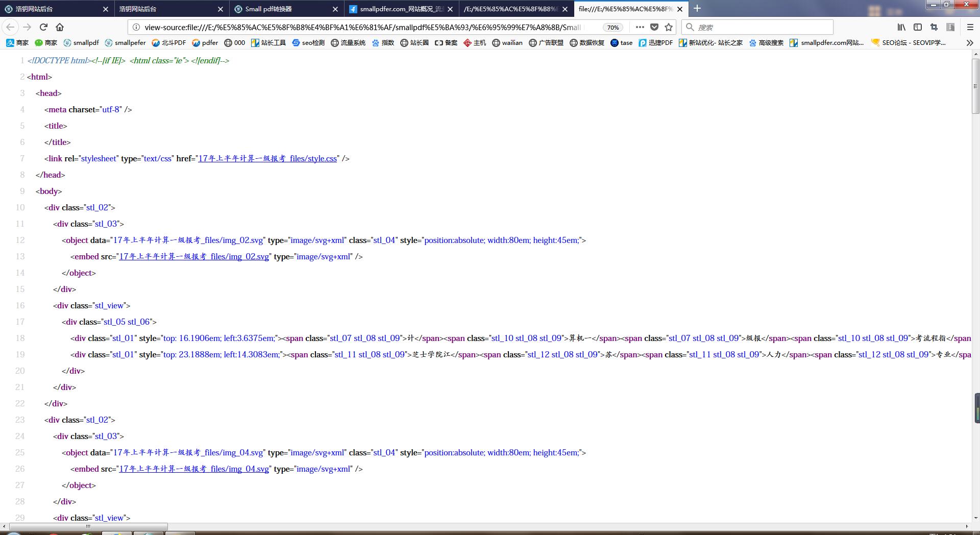980x535 pixels.
Task: Open the 流量系统 bookmark
Action: 348,43
